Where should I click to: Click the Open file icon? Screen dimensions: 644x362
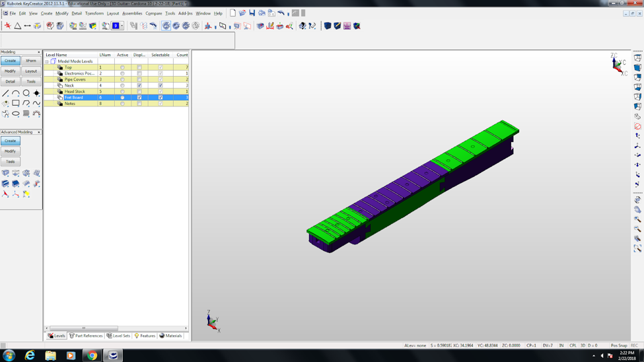(242, 13)
